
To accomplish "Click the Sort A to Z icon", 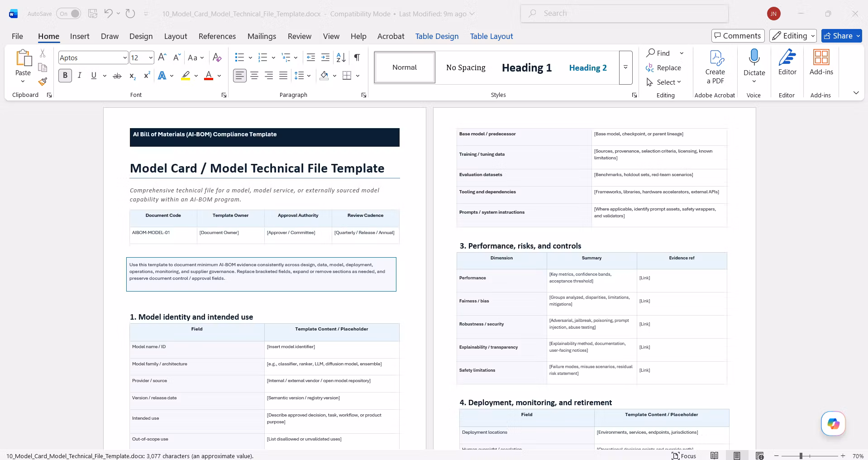I will [x=341, y=57].
